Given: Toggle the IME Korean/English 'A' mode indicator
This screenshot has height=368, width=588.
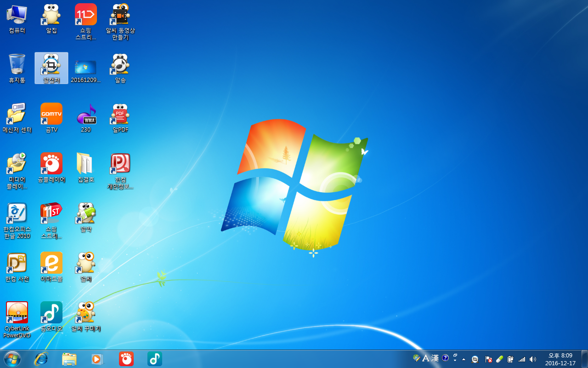Looking at the screenshot, I should [x=425, y=358].
